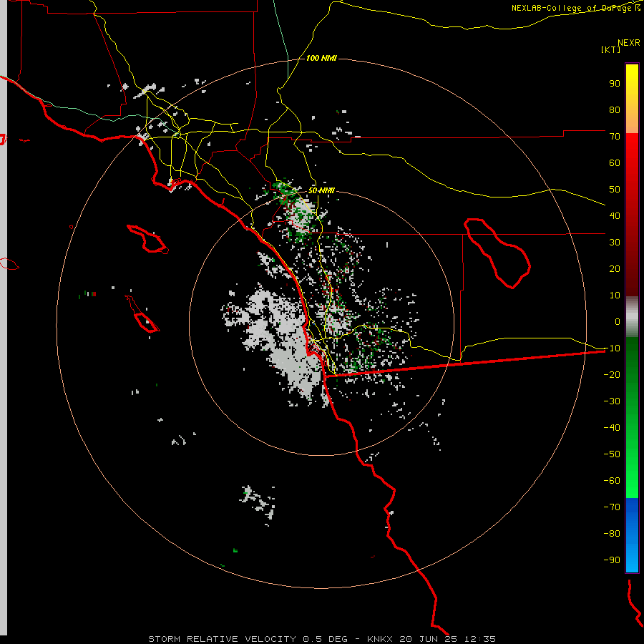Click the -90 value on velocity scale
644x644 pixels.
tap(612, 560)
